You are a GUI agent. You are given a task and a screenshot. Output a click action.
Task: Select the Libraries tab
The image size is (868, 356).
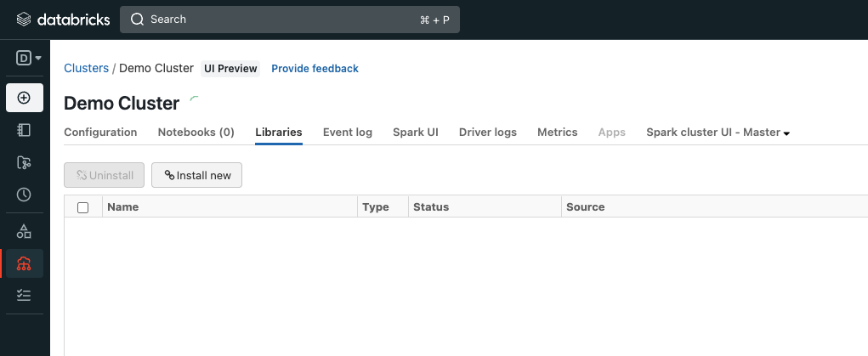tap(279, 133)
